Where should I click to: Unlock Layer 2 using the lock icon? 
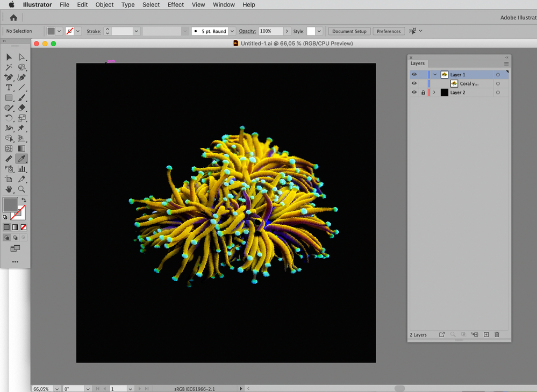pos(423,92)
